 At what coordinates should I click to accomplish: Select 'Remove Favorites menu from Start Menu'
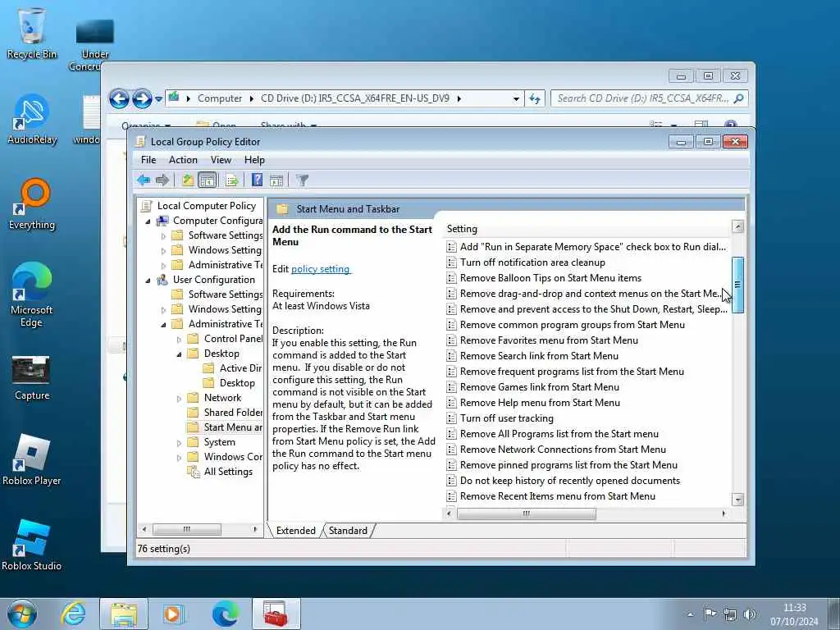tap(549, 340)
